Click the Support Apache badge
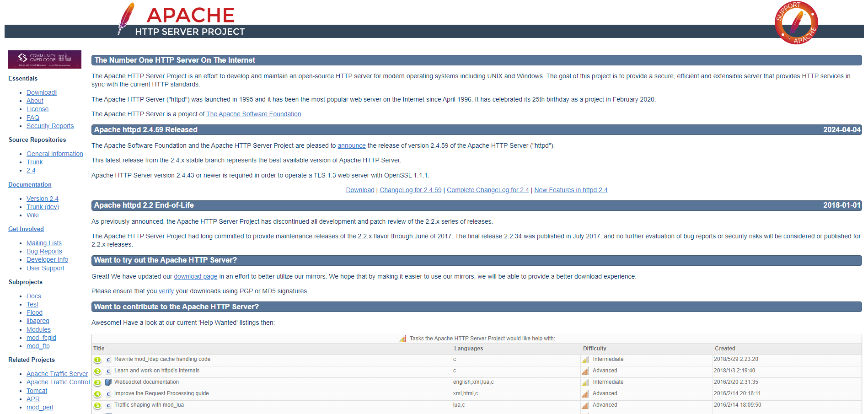The width and height of the screenshot is (868, 414). tap(797, 23)
